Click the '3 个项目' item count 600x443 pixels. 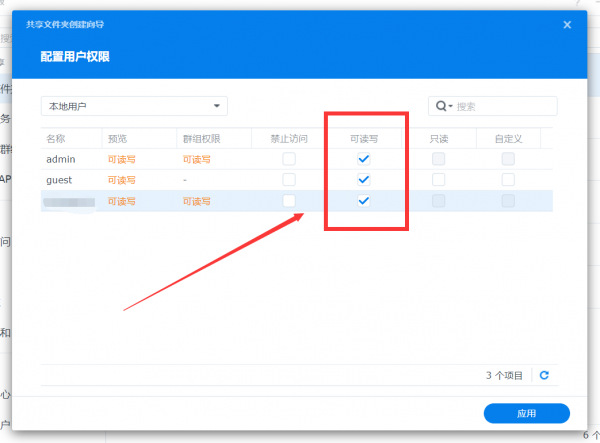pyautogui.click(x=504, y=376)
